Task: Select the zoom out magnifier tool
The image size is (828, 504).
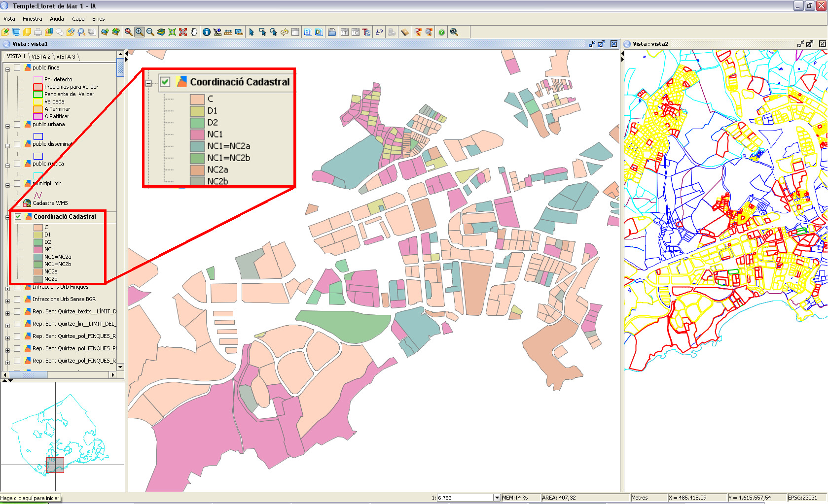Action: click(x=150, y=32)
